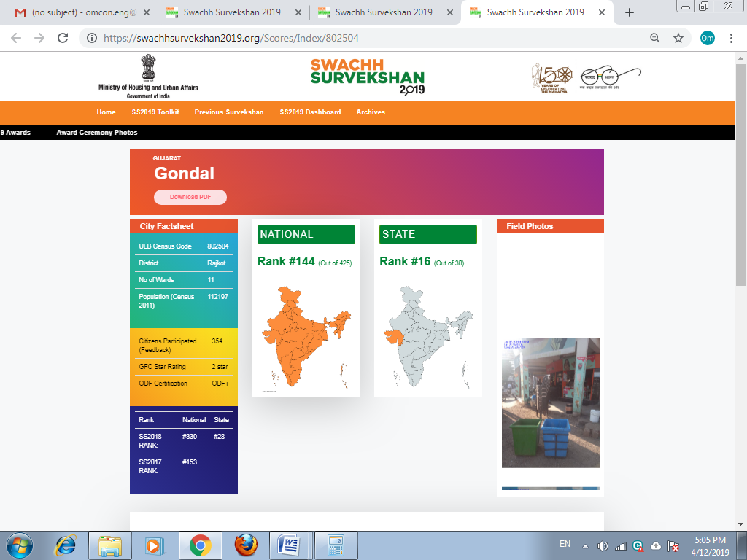
Task: Click the zoom magnifier icon in address bar
Action: pyautogui.click(x=654, y=37)
